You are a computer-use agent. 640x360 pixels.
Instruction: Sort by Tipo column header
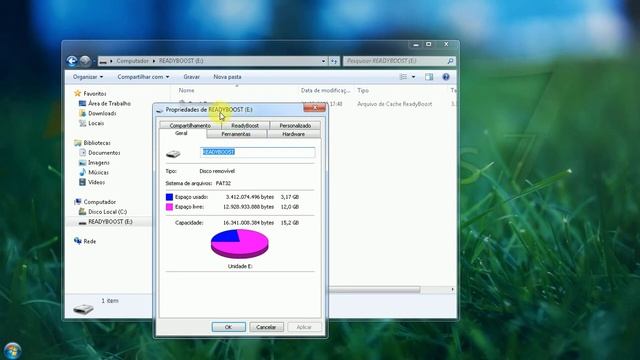pos(363,90)
